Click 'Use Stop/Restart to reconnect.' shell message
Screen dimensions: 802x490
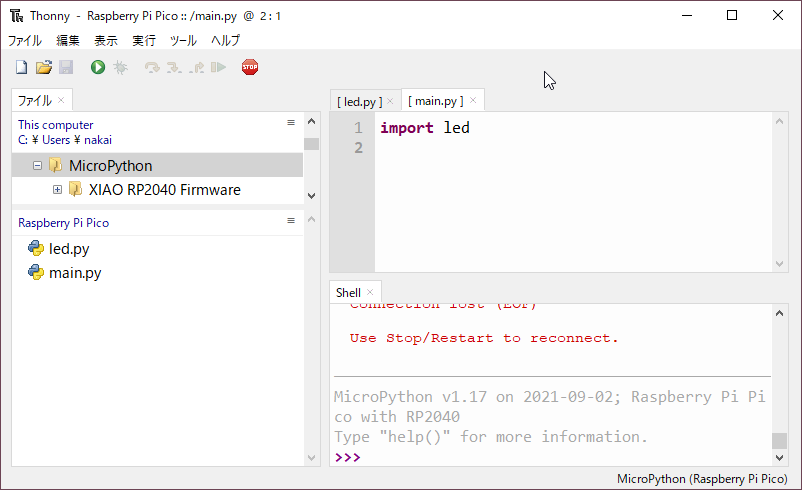point(484,338)
